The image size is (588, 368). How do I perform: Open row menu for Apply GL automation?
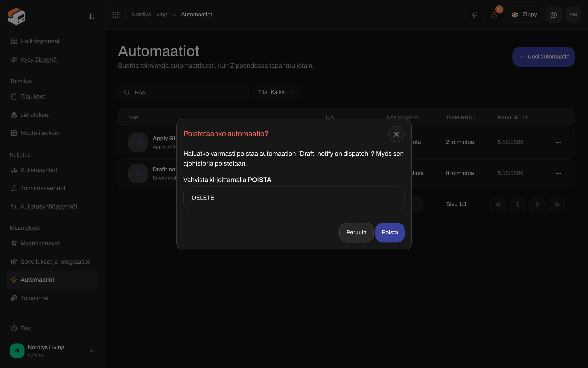(558, 142)
